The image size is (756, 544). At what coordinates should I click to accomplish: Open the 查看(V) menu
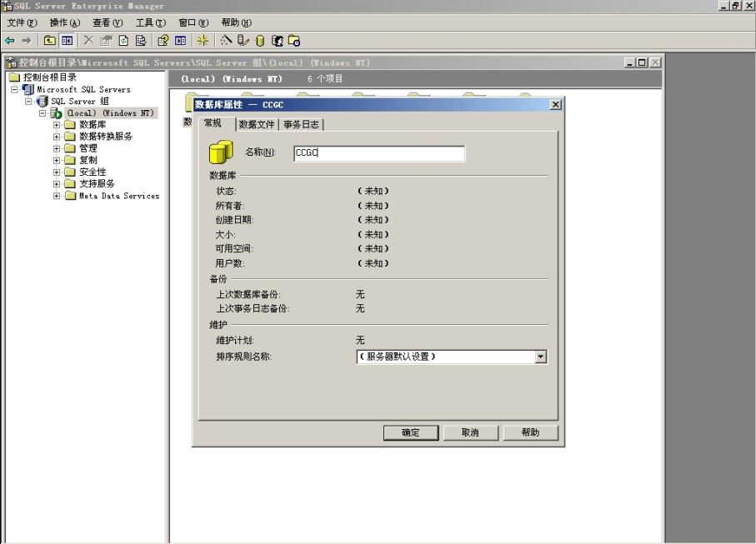(x=108, y=22)
